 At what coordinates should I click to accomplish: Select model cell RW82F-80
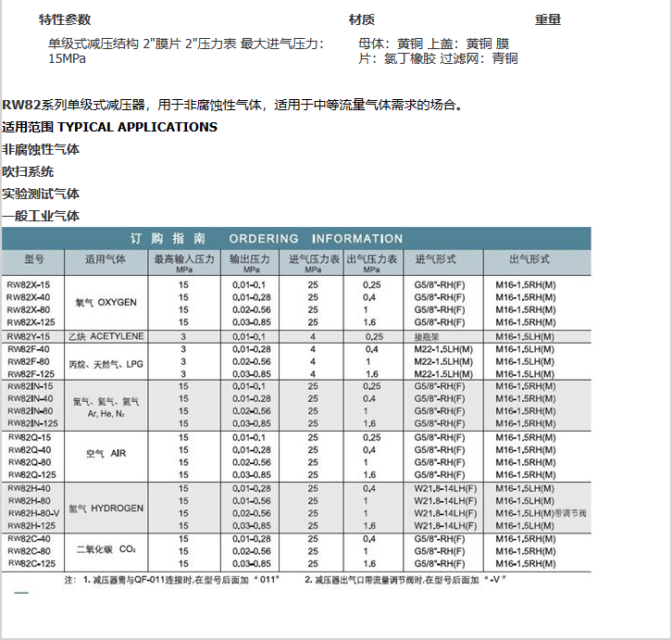point(29,361)
